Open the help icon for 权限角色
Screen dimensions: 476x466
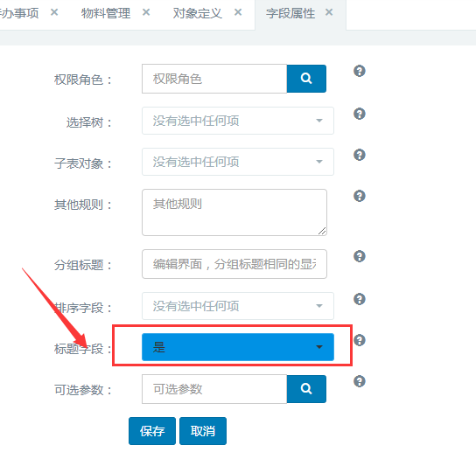click(x=360, y=71)
